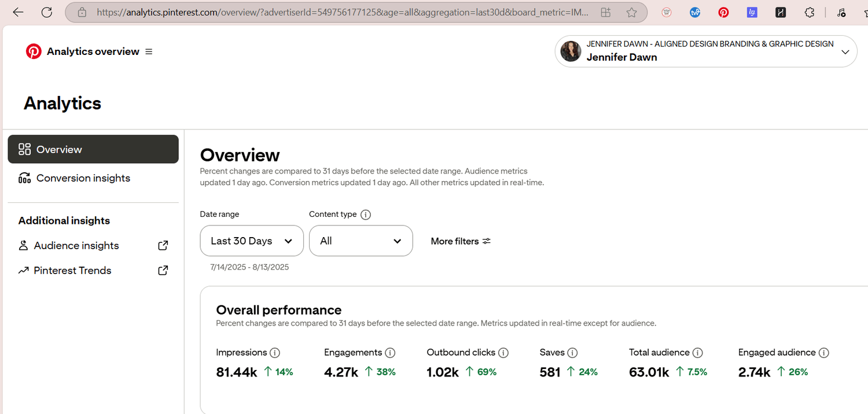Click the 63.01k total audience value
This screenshot has height=414, width=868.
coord(649,372)
